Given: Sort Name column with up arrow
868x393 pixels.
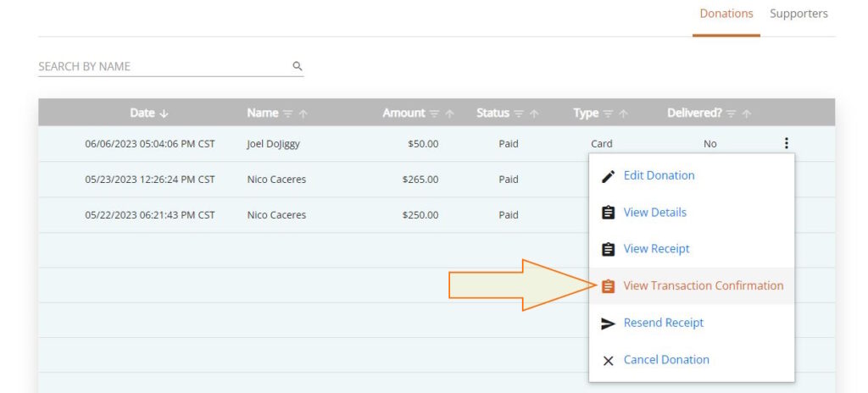Looking at the screenshot, I should pos(303,113).
